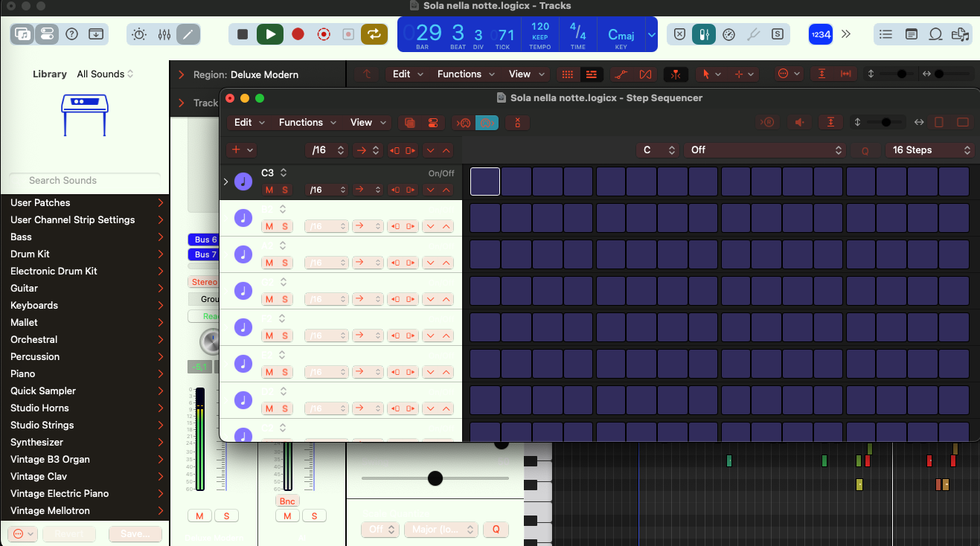Show the Smart Controls dial icon
980x546 pixels.
tap(138, 34)
